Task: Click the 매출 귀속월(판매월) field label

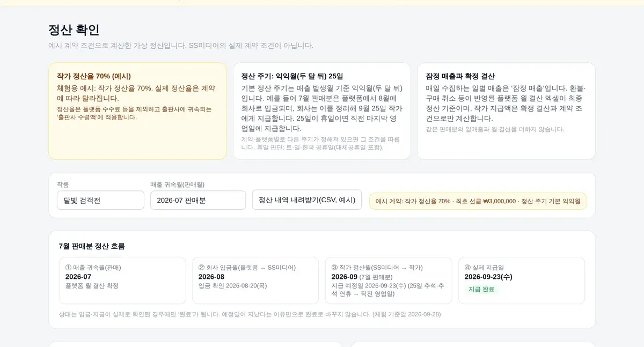Action: click(177, 184)
